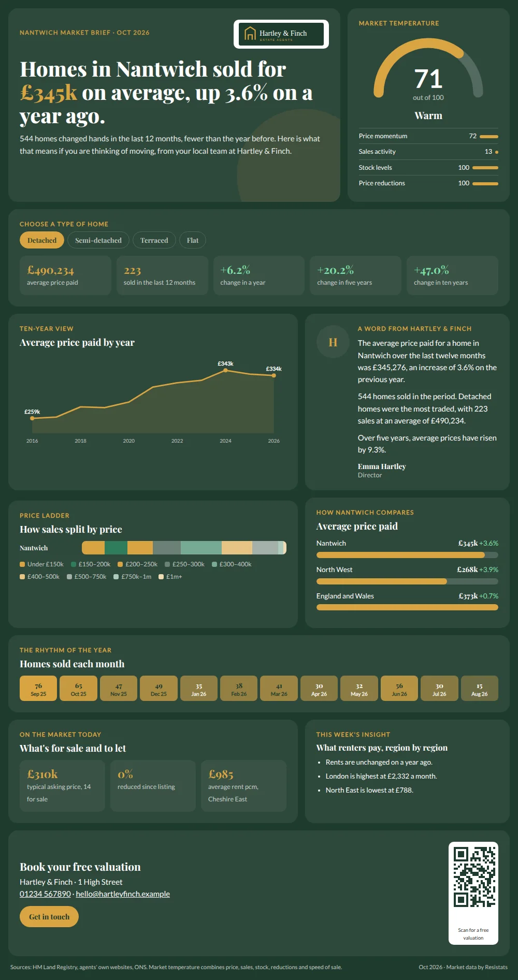
Task: Show figures for Flat homes
Action: click(193, 240)
